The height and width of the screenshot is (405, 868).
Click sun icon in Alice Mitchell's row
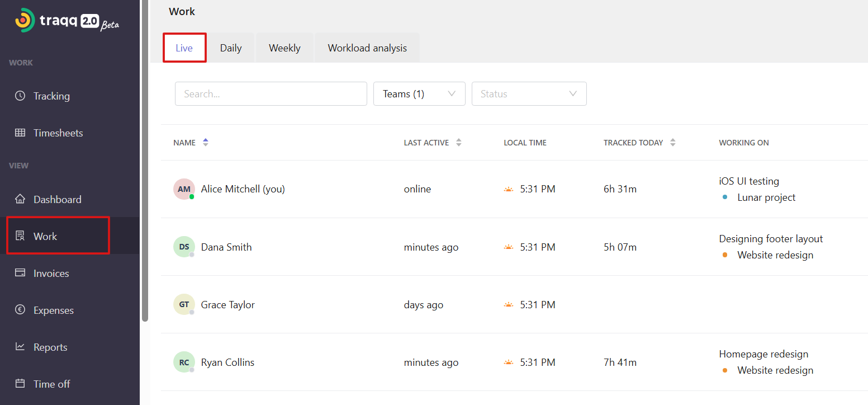pyautogui.click(x=509, y=189)
